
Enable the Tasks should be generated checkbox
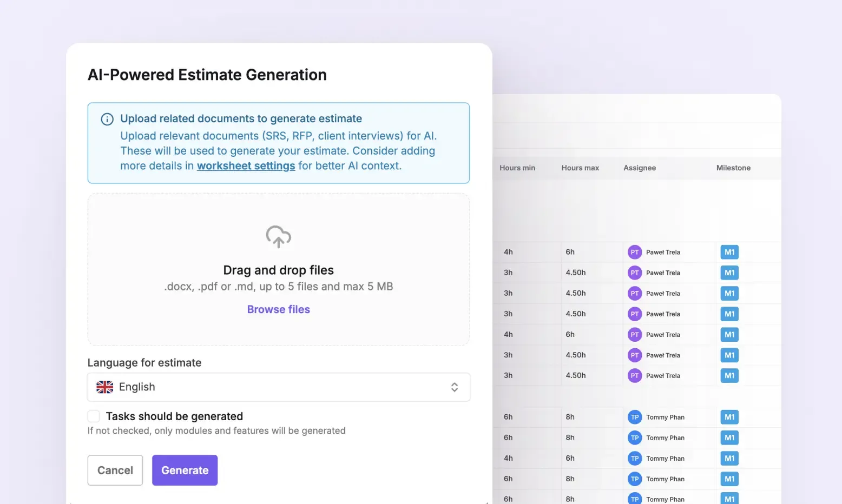coord(94,416)
